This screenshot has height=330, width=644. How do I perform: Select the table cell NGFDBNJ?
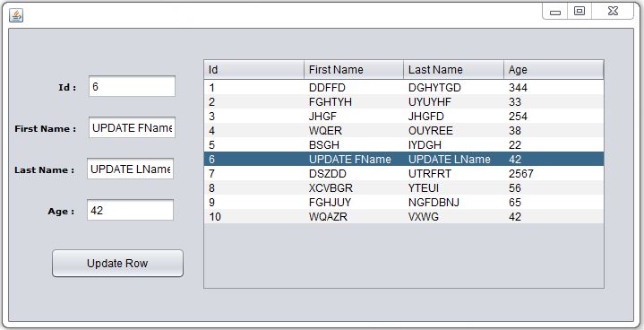click(x=453, y=202)
